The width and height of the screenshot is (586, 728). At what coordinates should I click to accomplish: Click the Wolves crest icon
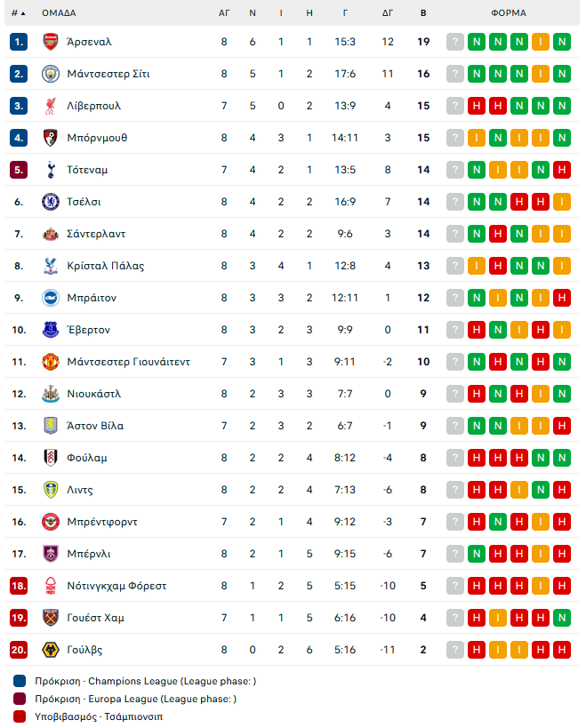click(51, 650)
